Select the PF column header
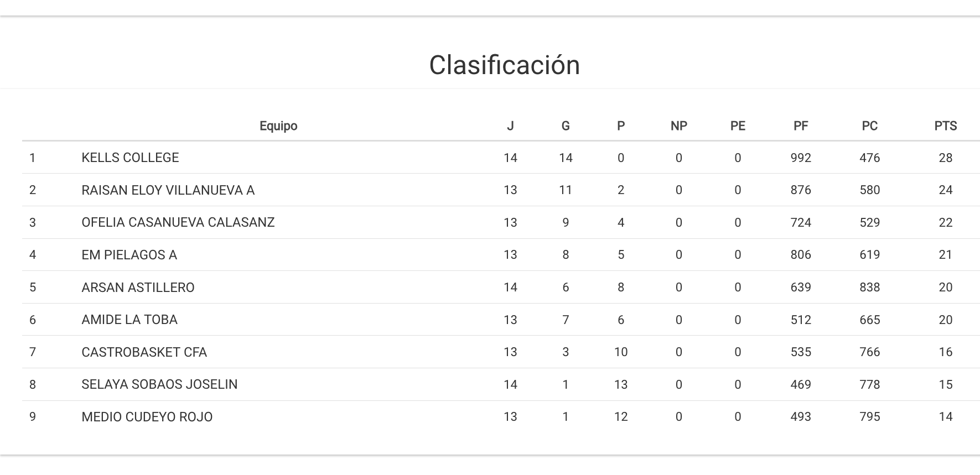Viewport: 980px width, 475px height. [800, 126]
